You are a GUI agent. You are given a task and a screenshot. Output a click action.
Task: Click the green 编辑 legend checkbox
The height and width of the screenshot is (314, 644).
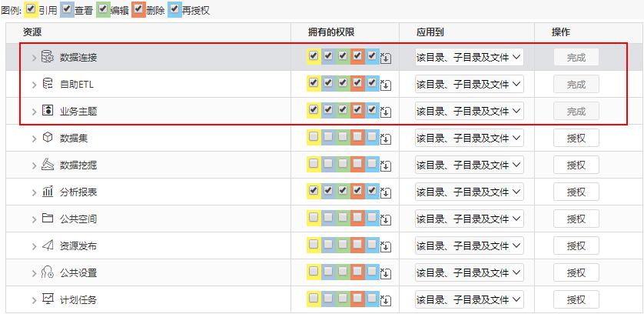point(103,8)
